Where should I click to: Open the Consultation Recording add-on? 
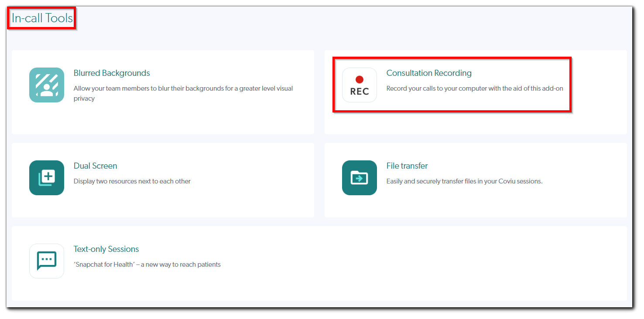coord(428,73)
